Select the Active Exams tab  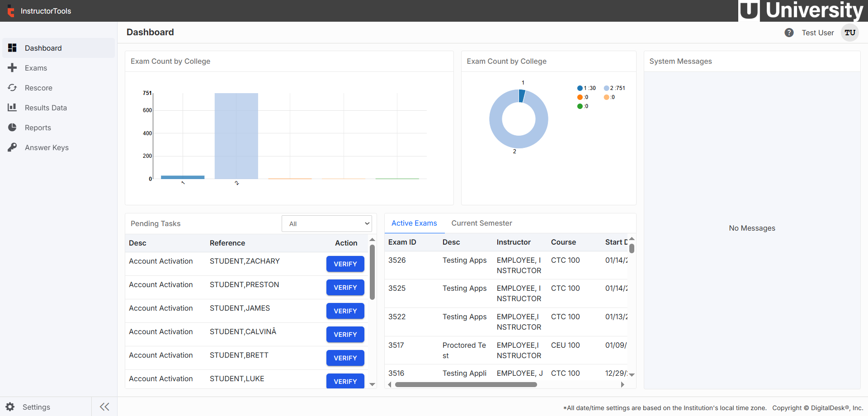[414, 223]
